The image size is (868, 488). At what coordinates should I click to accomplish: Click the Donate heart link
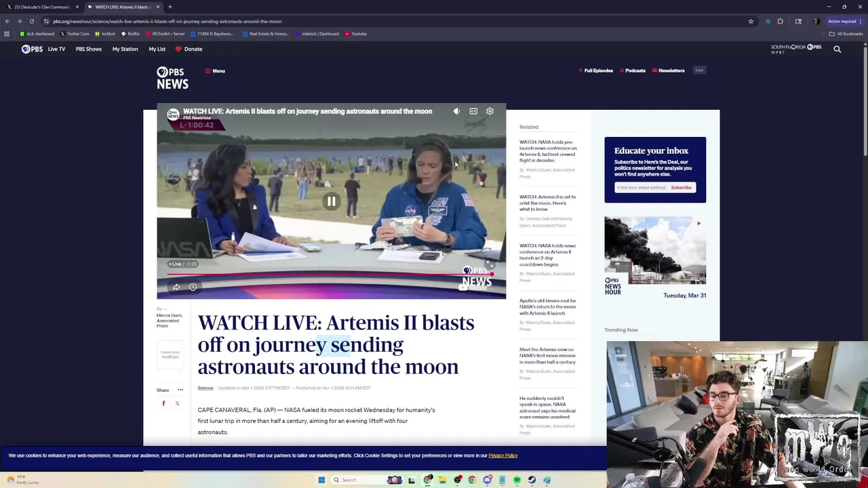click(189, 49)
